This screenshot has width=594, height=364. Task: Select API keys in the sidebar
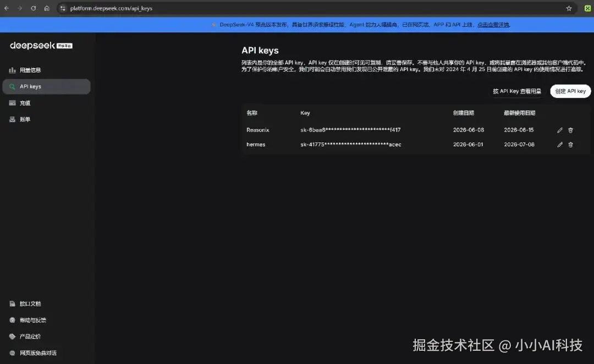(46, 86)
